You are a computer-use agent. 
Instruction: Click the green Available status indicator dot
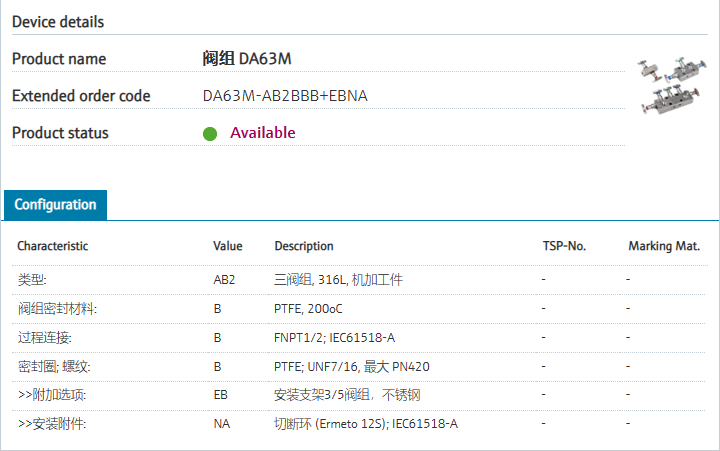[210, 133]
